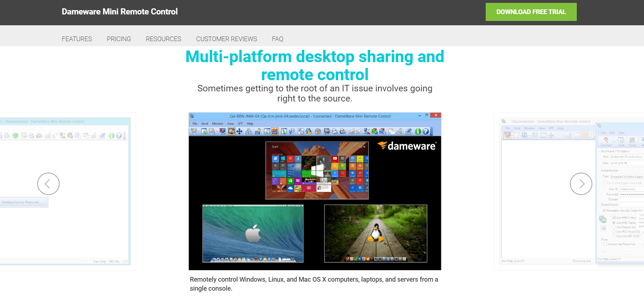This screenshot has width=644, height=308.
Task: Click the ABC keyboard blocks toolbar icon
Action: point(249,131)
